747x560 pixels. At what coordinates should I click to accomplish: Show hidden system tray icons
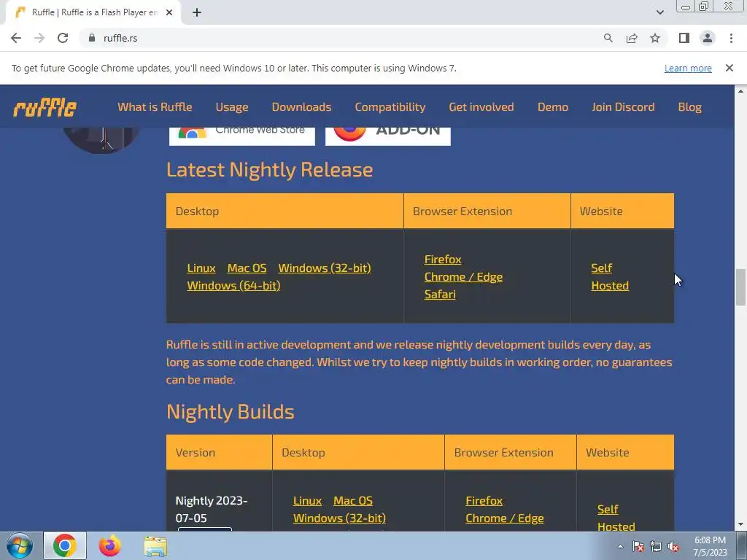[x=620, y=547]
